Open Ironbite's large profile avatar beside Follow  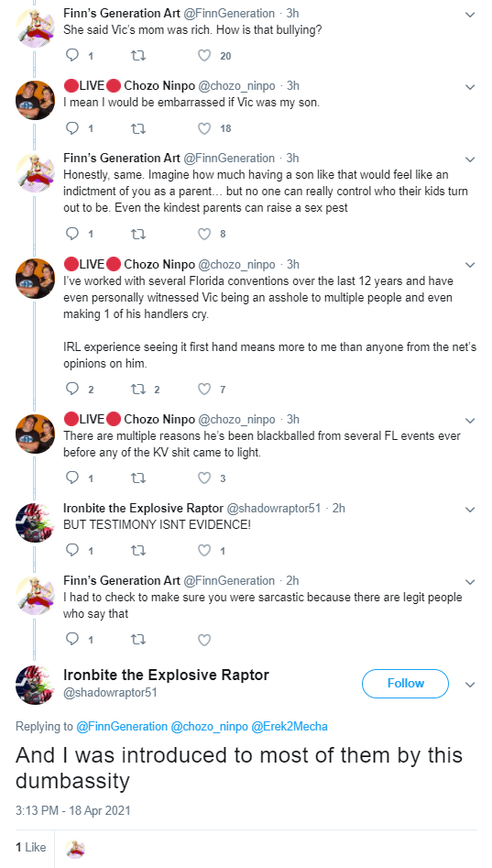coord(35,686)
